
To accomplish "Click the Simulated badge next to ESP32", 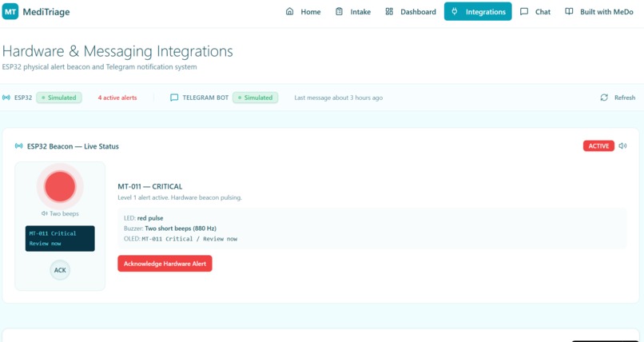I will point(59,97).
